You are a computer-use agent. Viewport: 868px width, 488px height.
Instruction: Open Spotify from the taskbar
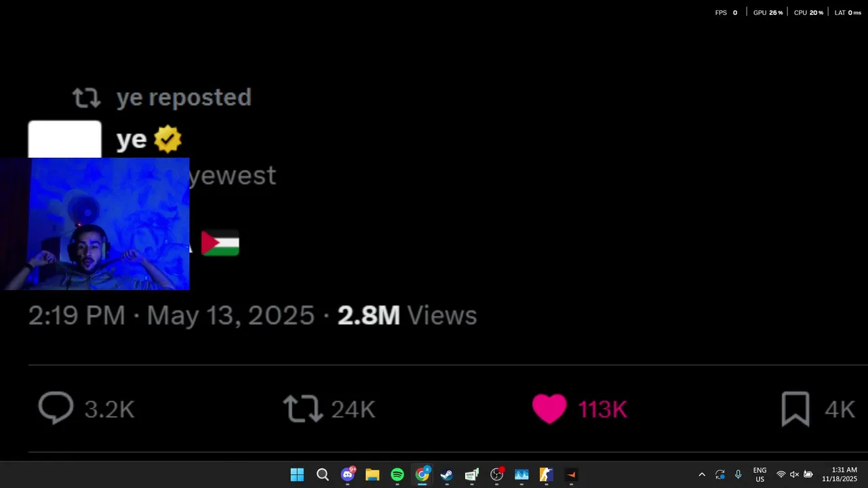point(397,474)
